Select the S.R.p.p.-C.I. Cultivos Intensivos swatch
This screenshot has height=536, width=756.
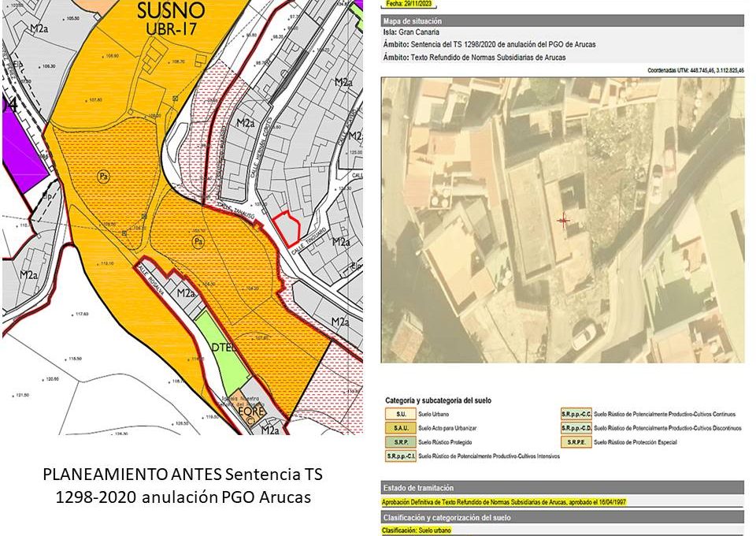pyautogui.click(x=400, y=456)
